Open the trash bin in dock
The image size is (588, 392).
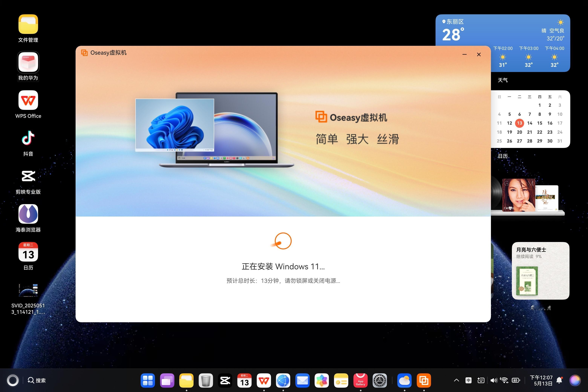(x=206, y=381)
